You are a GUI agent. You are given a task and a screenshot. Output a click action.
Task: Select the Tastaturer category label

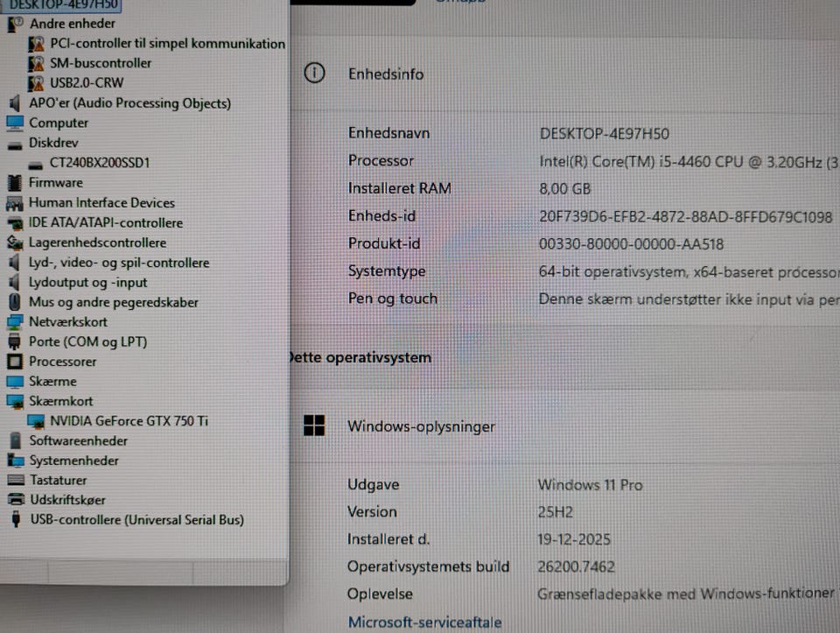[58, 481]
